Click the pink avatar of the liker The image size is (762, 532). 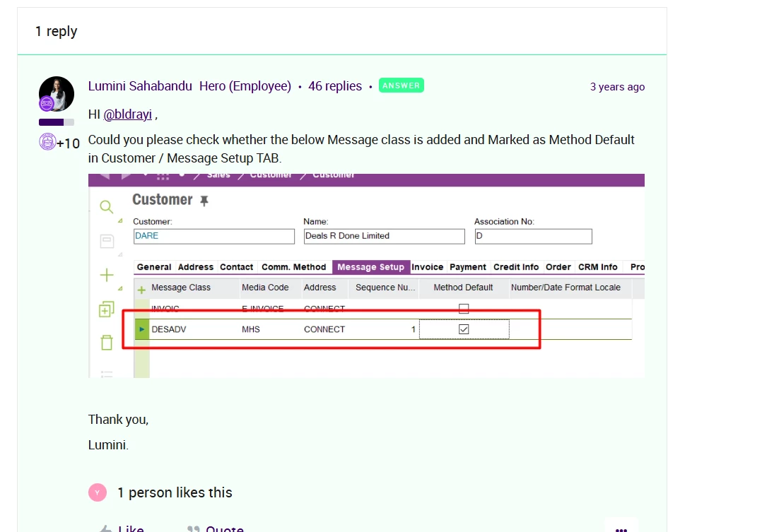98,492
